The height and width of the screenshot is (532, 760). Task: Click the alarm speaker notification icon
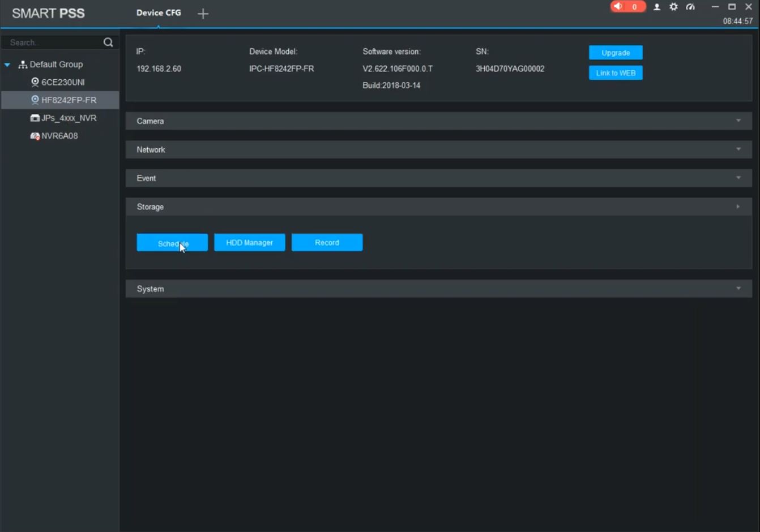(x=618, y=7)
